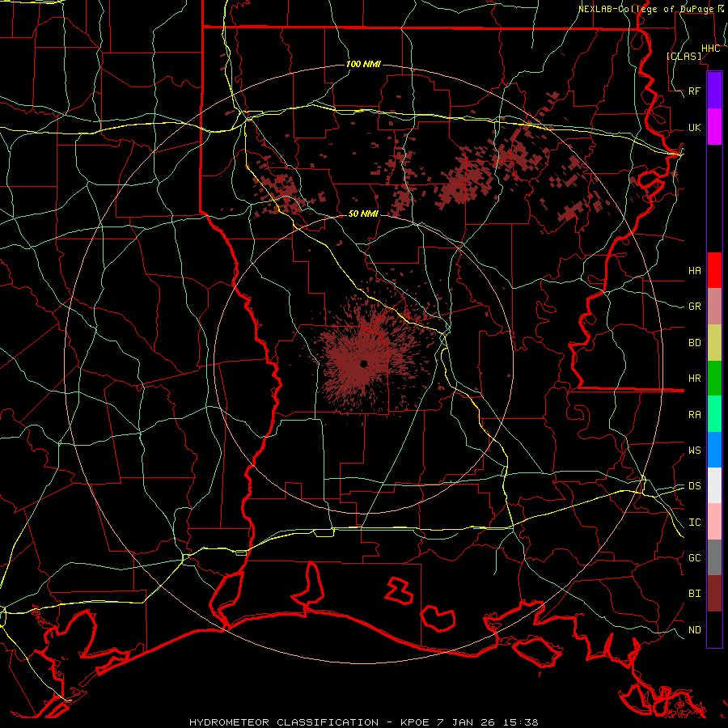
Task: Click the WS legend label
Action: click(x=695, y=450)
